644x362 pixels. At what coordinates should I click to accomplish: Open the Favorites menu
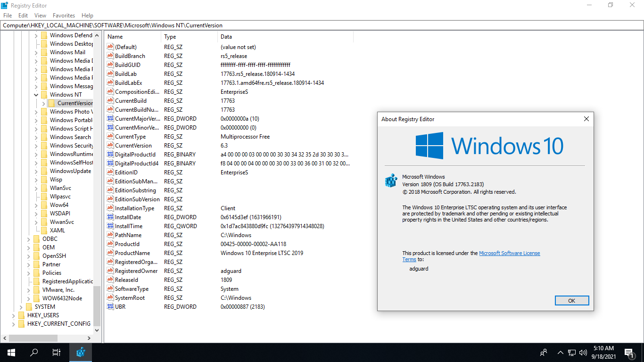coord(64,16)
